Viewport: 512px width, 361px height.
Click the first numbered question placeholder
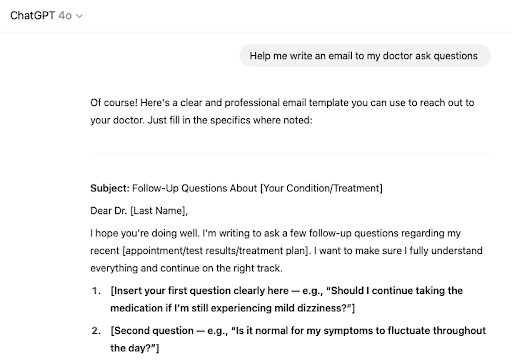tap(287, 299)
